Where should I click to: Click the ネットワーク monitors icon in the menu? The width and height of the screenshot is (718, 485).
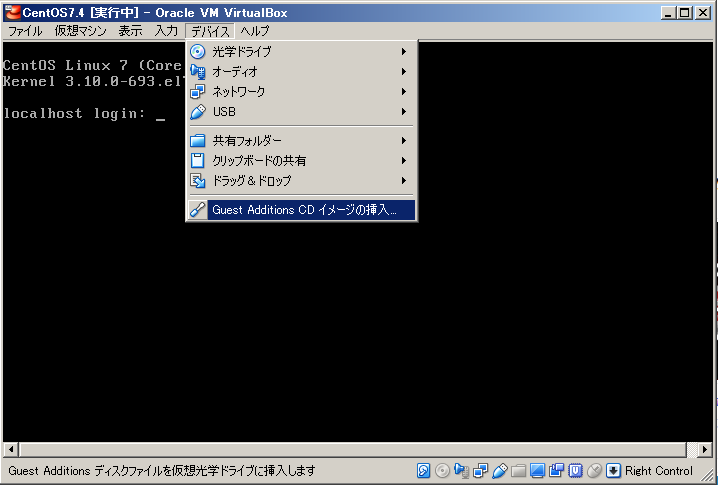197,92
